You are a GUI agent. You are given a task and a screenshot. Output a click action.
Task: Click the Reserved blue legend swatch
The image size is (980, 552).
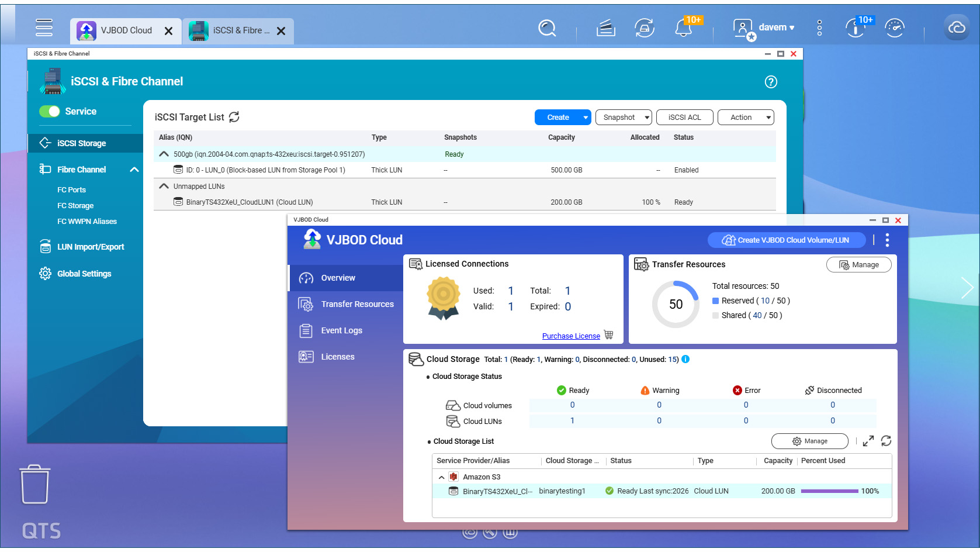click(715, 301)
